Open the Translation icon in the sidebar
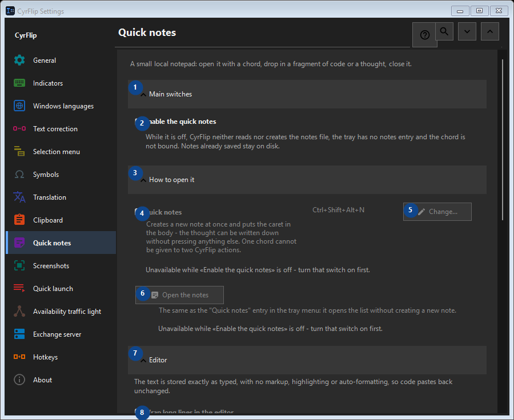This screenshot has height=420, width=514. (x=19, y=197)
